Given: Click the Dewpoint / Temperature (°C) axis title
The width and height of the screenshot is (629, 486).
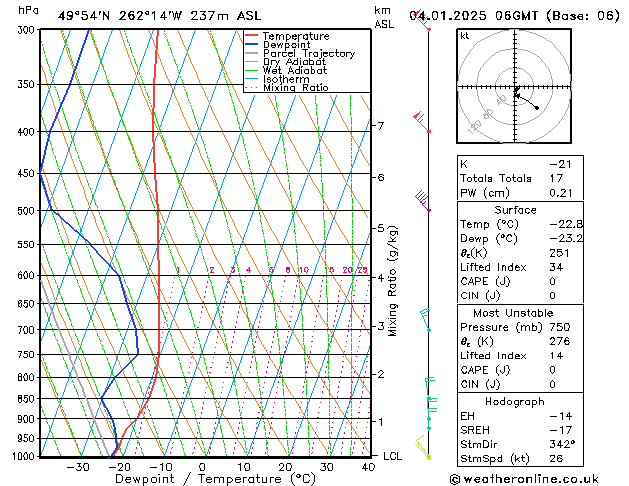Looking at the screenshot, I should 215,479.
